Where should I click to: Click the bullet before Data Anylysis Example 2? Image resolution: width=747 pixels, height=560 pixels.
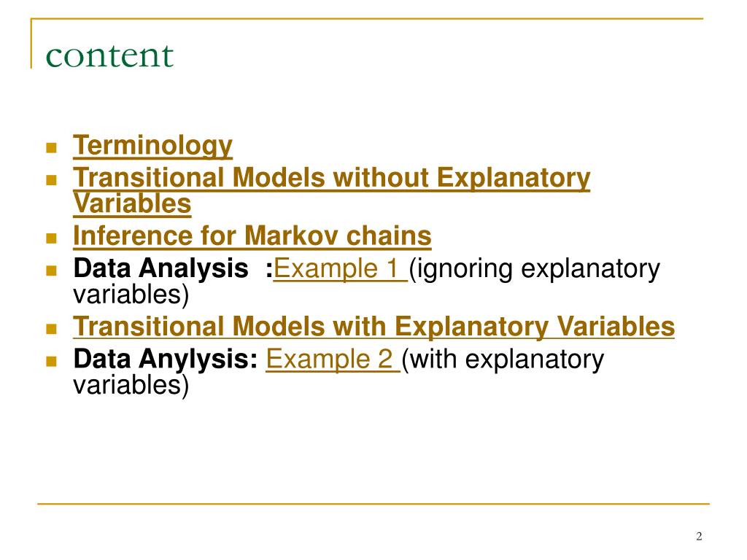pos(52,361)
